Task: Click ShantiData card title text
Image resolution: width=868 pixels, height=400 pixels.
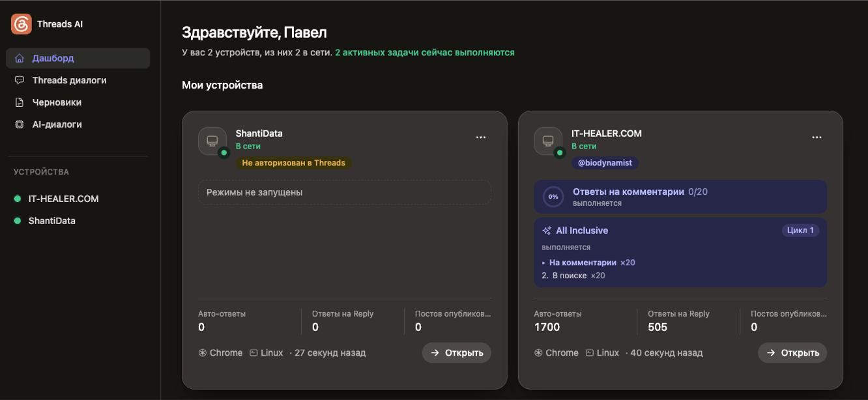Action: pos(259,133)
